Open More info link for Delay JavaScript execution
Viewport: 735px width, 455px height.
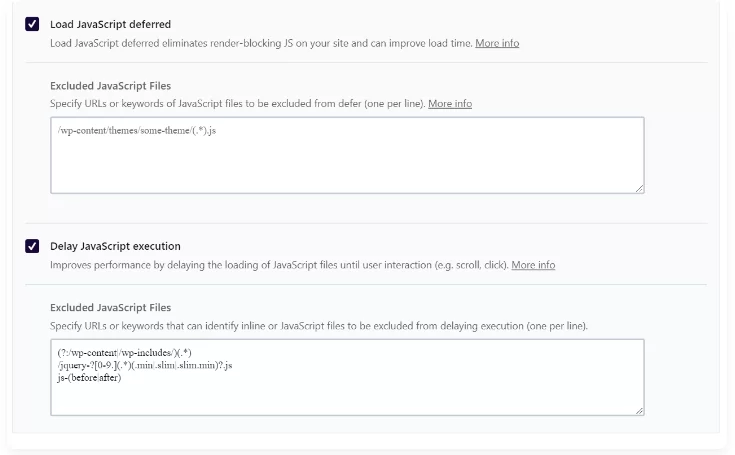pyautogui.click(x=533, y=265)
